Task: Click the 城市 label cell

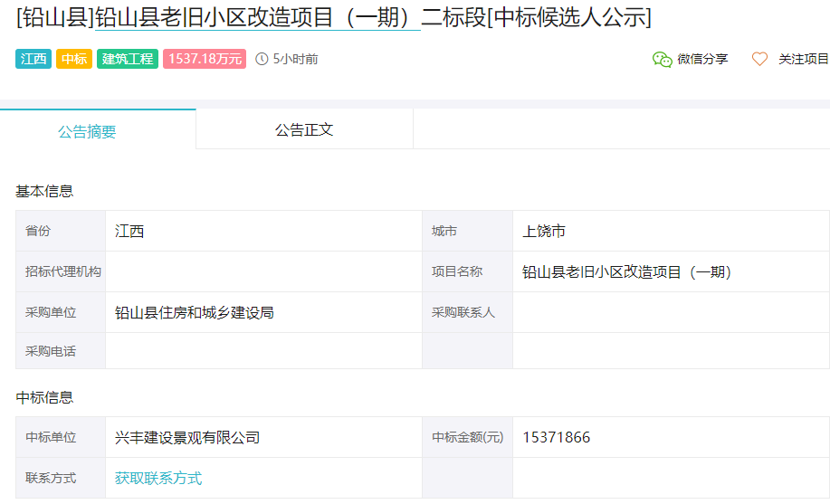Action: point(467,231)
